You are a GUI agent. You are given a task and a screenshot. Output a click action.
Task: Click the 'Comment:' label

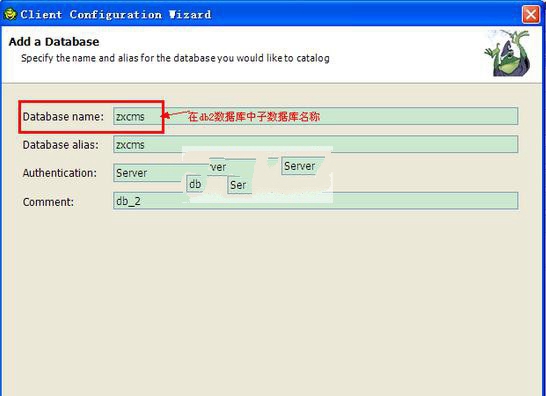[x=48, y=202]
